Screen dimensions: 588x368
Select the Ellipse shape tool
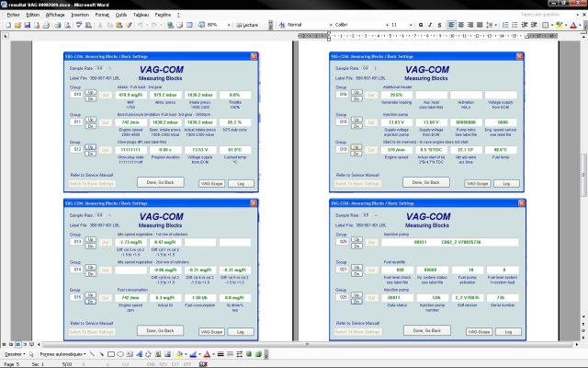120,354
